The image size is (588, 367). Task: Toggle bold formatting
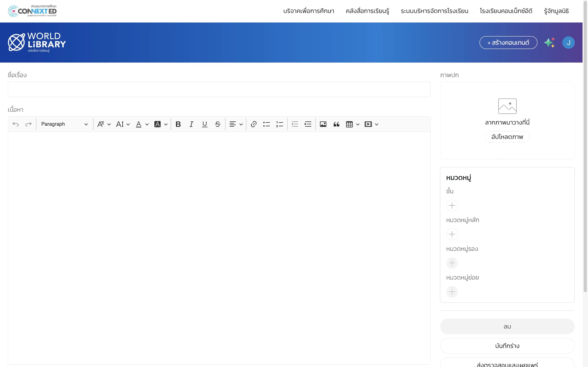coord(178,124)
